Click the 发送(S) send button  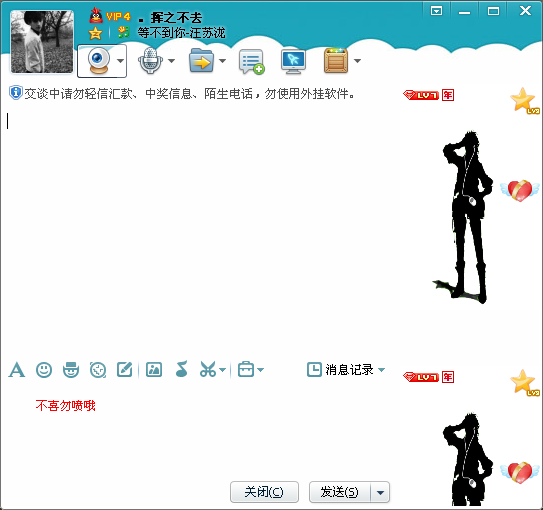340,492
